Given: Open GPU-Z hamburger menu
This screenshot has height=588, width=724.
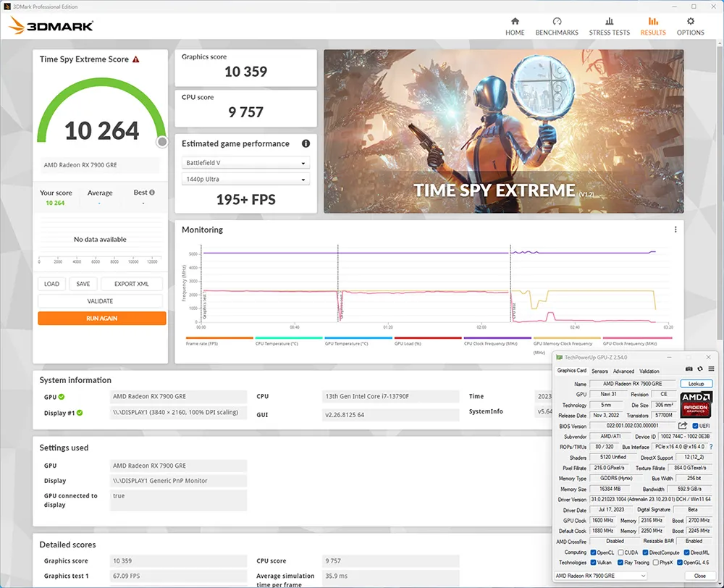Looking at the screenshot, I should coord(711,369).
